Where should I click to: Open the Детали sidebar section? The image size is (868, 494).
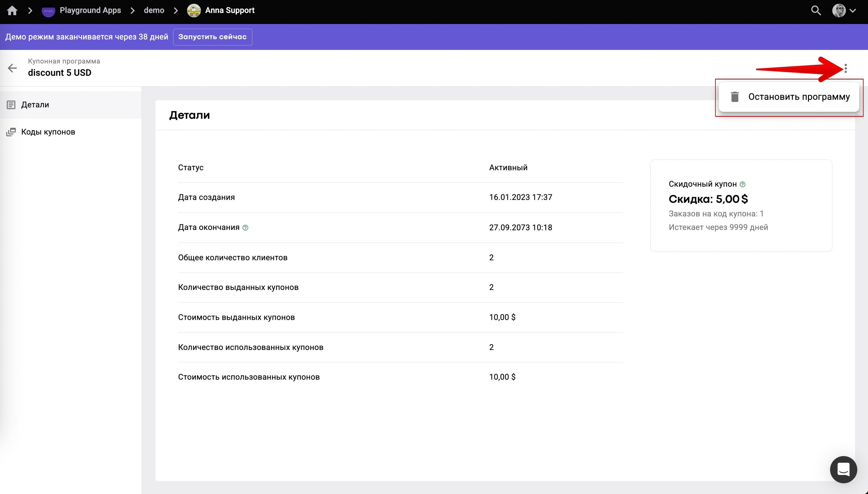coord(35,105)
